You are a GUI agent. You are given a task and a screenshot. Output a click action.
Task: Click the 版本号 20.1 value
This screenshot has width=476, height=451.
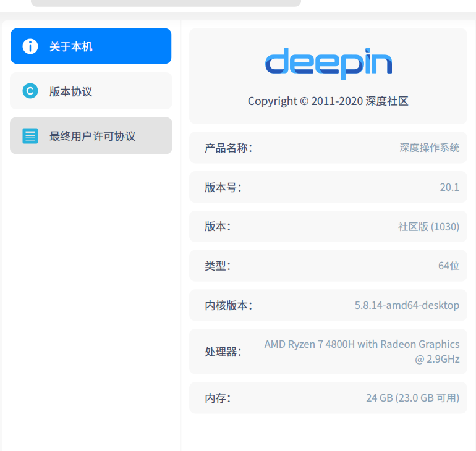(449, 187)
